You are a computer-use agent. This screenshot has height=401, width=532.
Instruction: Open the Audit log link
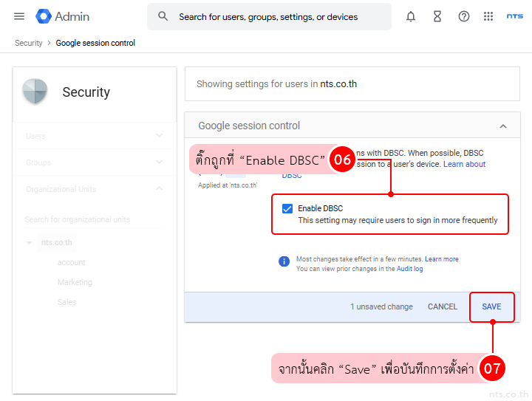[x=409, y=269]
